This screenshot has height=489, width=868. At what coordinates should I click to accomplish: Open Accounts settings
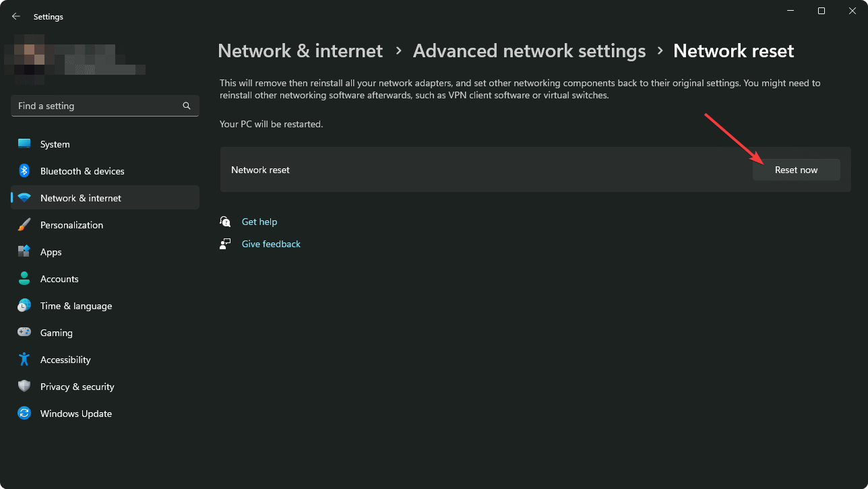click(x=25, y=278)
